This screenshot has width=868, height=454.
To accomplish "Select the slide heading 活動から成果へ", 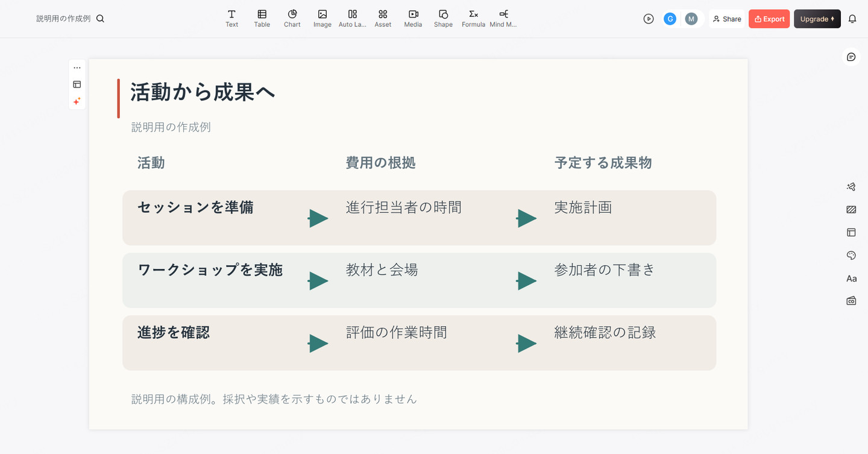I will coord(203,92).
